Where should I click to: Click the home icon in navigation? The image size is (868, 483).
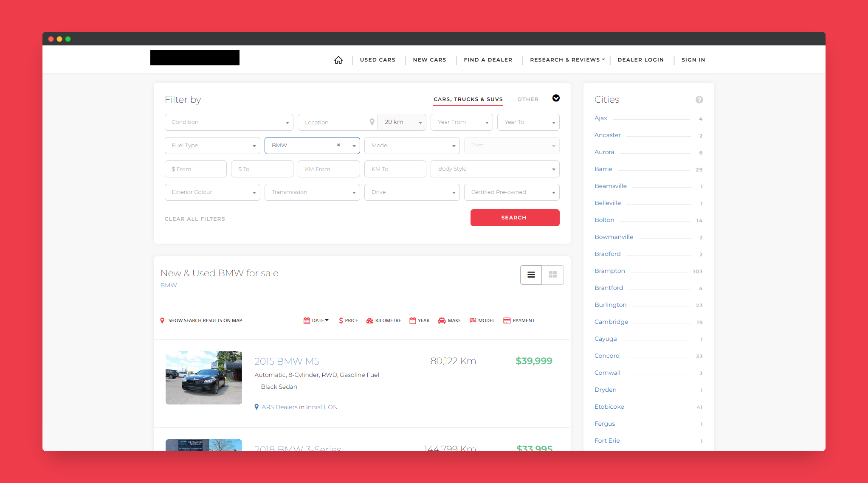coord(338,60)
